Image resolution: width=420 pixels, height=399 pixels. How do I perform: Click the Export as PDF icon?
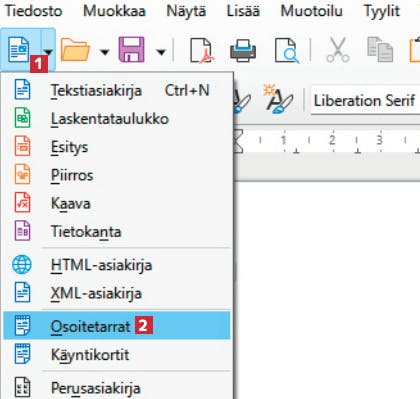pos(202,50)
